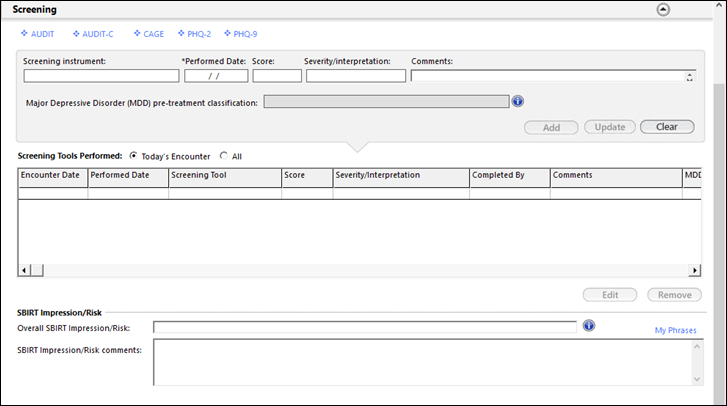Click the SBIRT comments scroll down arrow

click(697, 379)
